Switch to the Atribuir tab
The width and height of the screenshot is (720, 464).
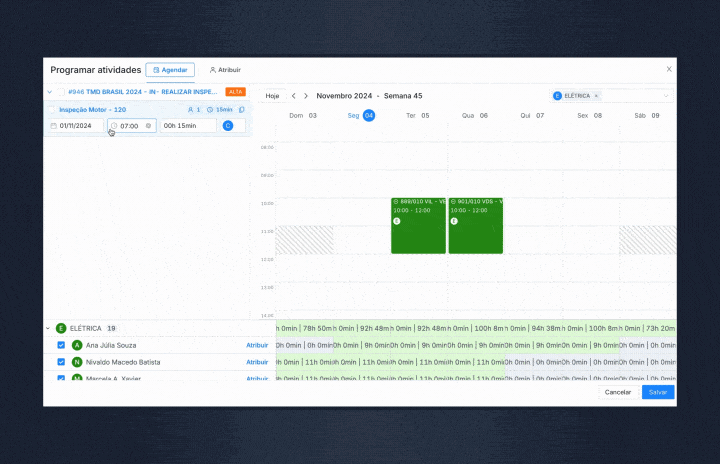225,70
